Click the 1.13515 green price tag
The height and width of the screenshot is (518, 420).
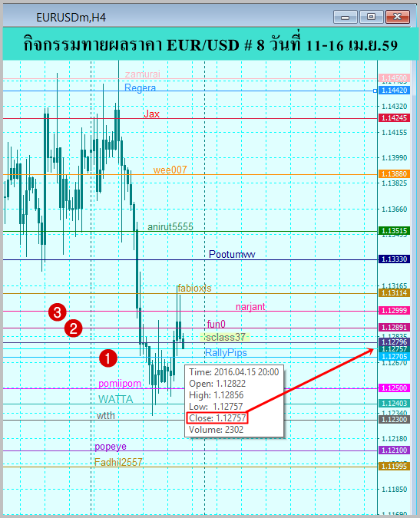pos(394,230)
